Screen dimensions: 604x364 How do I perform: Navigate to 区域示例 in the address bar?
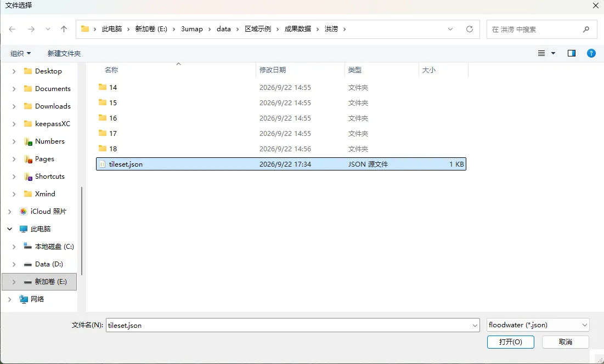pyautogui.click(x=258, y=29)
